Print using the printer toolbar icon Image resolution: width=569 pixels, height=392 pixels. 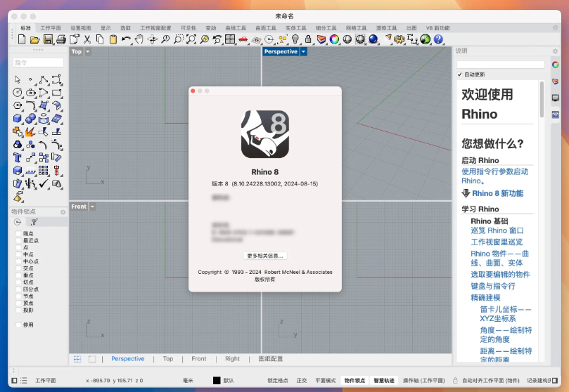pyautogui.click(x=61, y=39)
